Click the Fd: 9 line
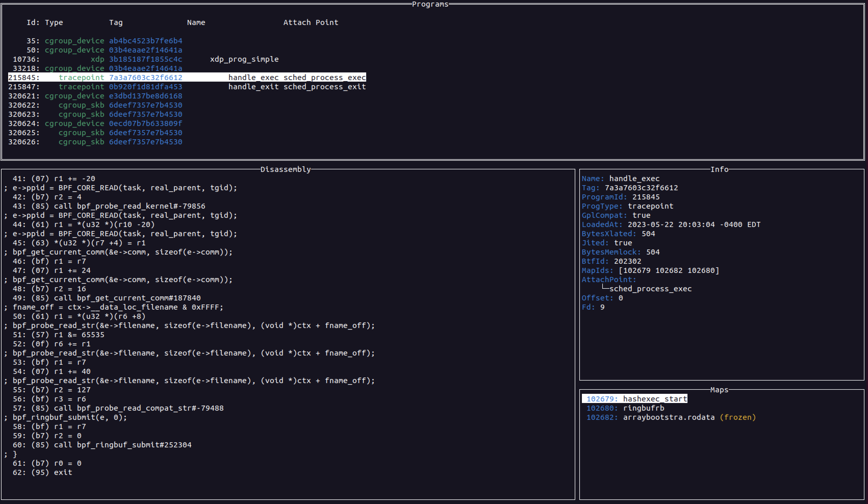This screenshot has width=868, height=504. [593, 307]
